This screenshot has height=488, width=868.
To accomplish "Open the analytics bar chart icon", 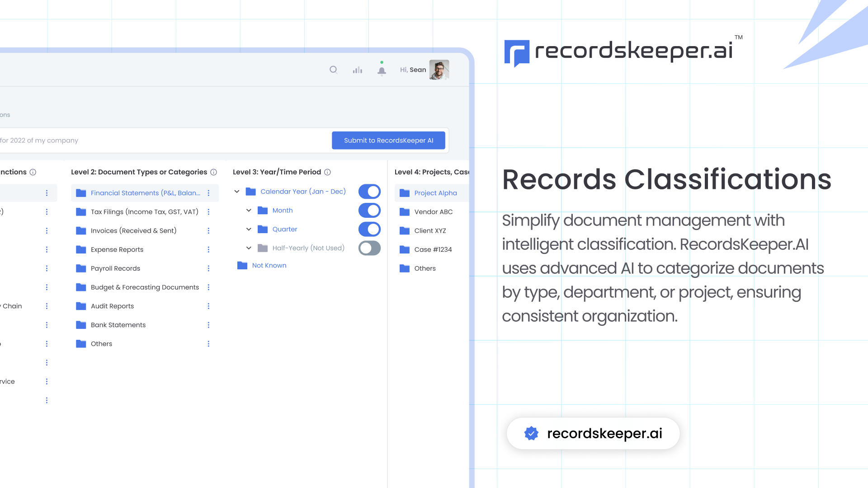I will 358,70.
